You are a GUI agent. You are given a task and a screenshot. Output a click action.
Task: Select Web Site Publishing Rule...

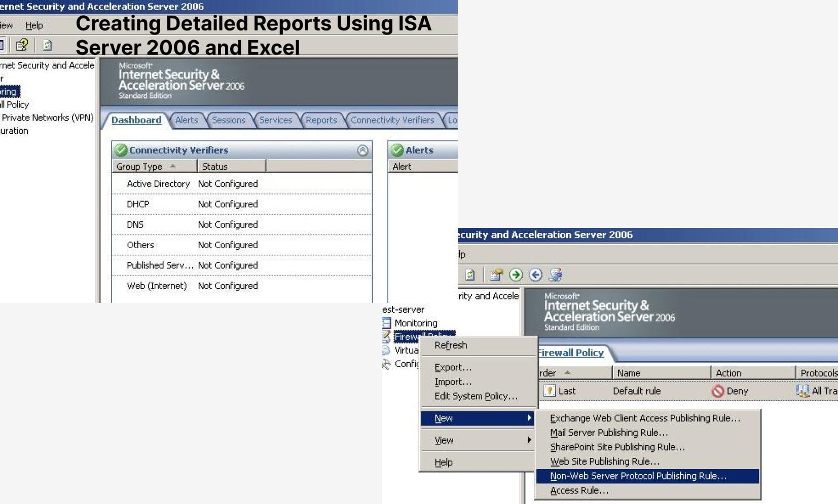click(647, 461)
